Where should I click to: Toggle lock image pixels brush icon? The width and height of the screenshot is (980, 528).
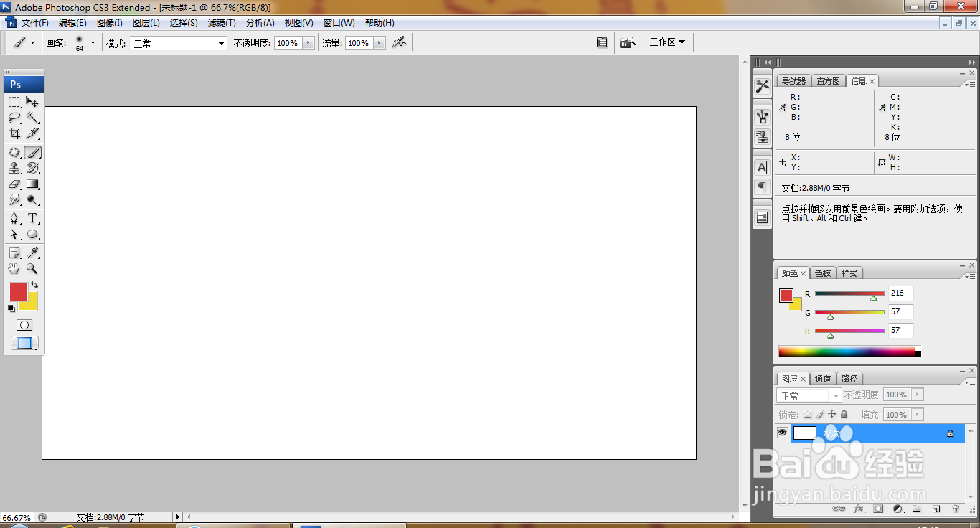(820, 414)
